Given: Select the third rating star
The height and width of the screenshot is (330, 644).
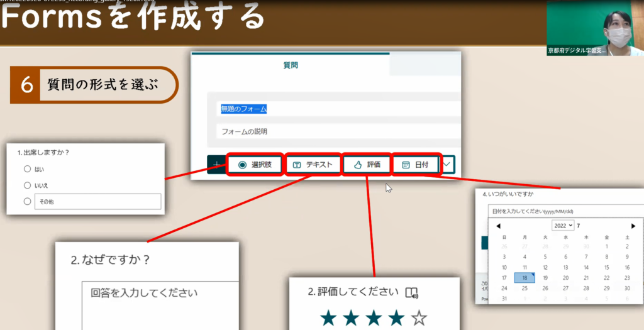Looking at the screenshot, I should 374,318.
